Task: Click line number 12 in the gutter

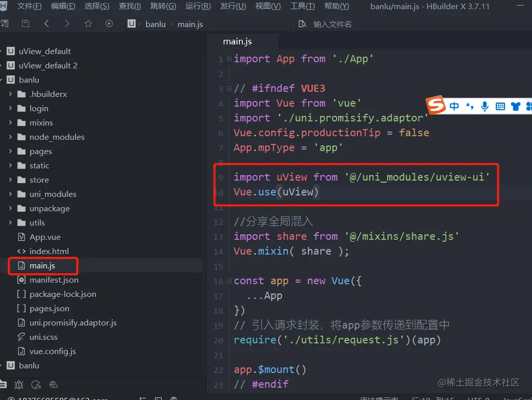Action: click(218, 222)
